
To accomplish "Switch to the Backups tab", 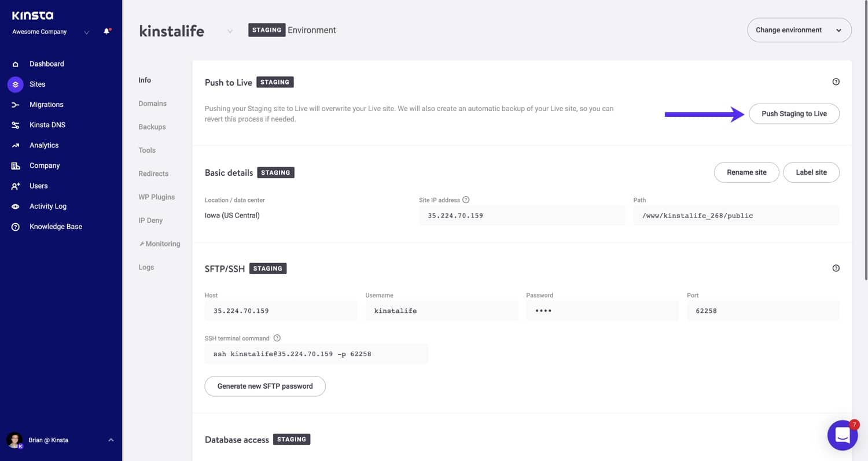I will click(152, 127).
